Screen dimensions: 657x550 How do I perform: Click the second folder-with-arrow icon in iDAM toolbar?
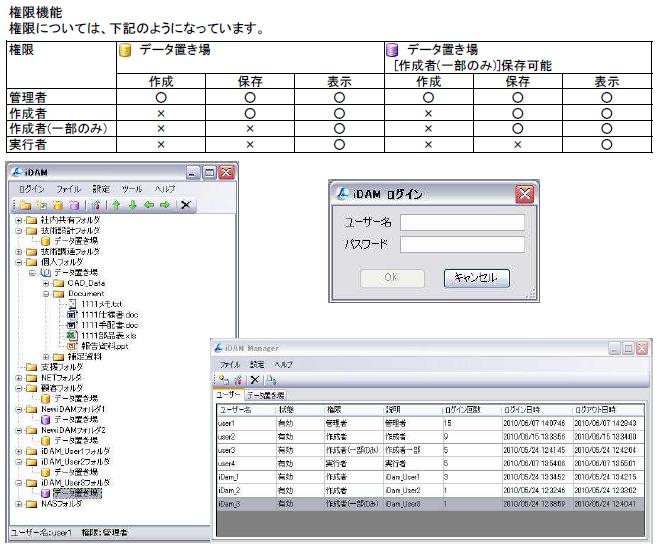pos(42,205)
